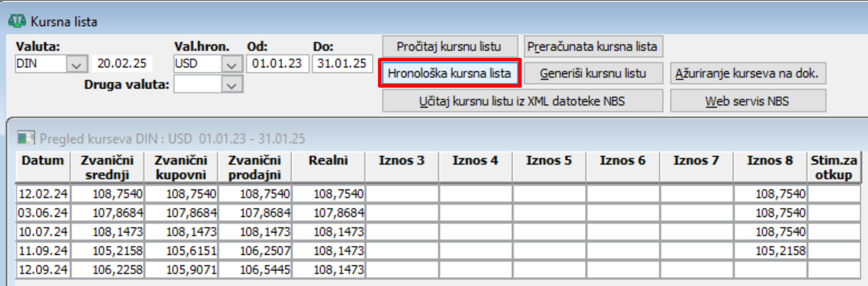Click Zvanični kupovni value 105,9071

(181, 269)
